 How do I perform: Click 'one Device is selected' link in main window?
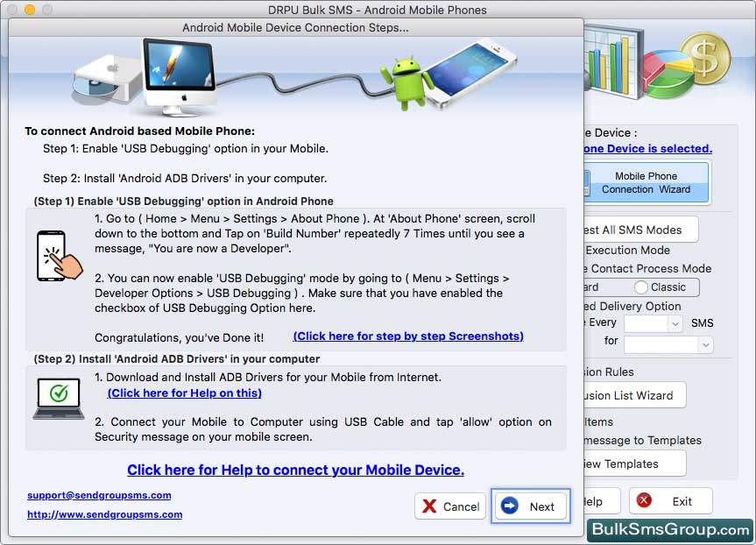[647, 149]
